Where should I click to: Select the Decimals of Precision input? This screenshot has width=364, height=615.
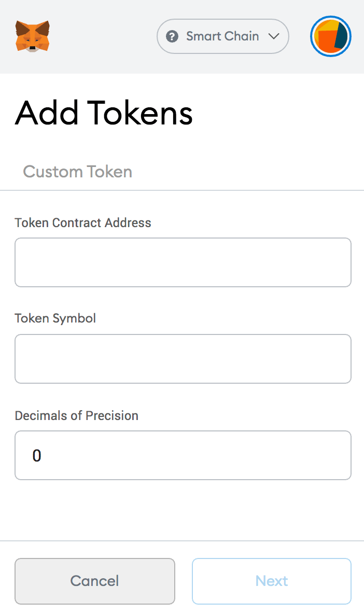tap(183, 455)
